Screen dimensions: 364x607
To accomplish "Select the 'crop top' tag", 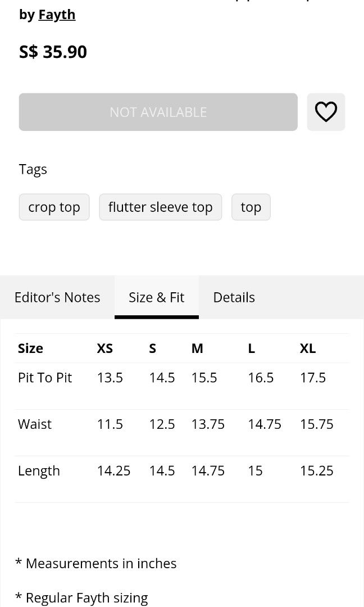I will [54, 207].
